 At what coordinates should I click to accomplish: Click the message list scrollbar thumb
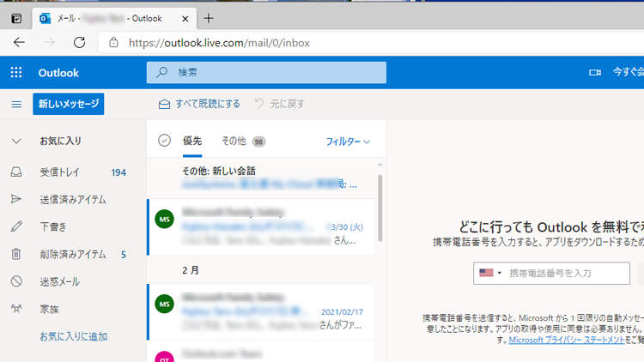pos(380,208)
